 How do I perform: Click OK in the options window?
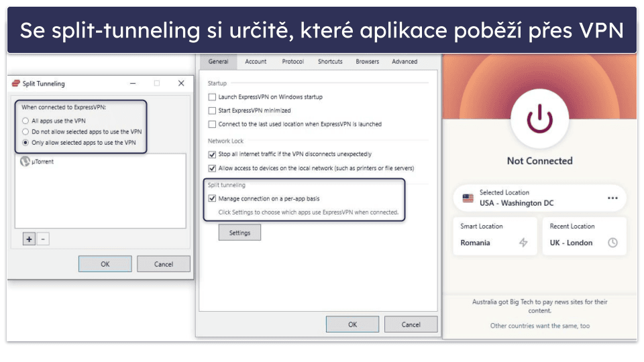[352, 324]
